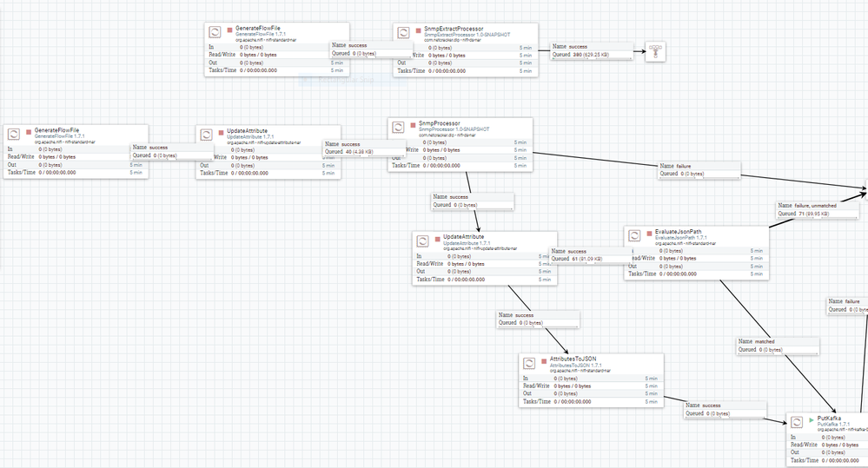Select success connection with 61 queued
Viewport: 868px width, 468px height.
[590, 255]
